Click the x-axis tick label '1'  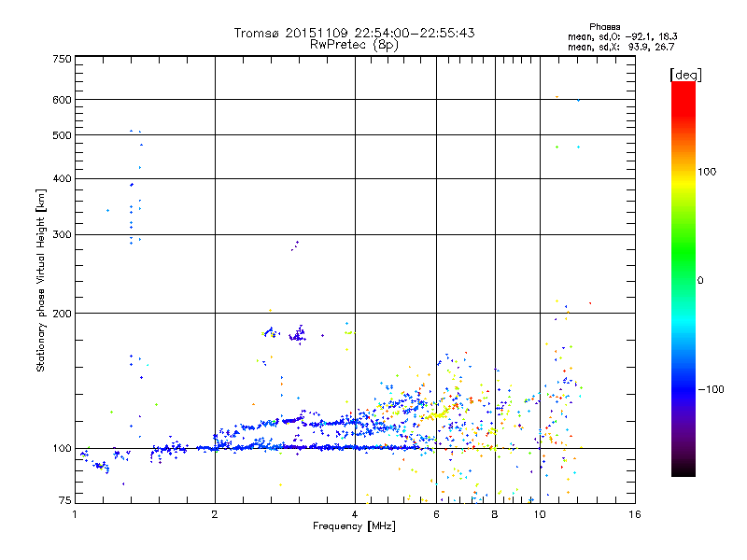click(x=75, y=514)
